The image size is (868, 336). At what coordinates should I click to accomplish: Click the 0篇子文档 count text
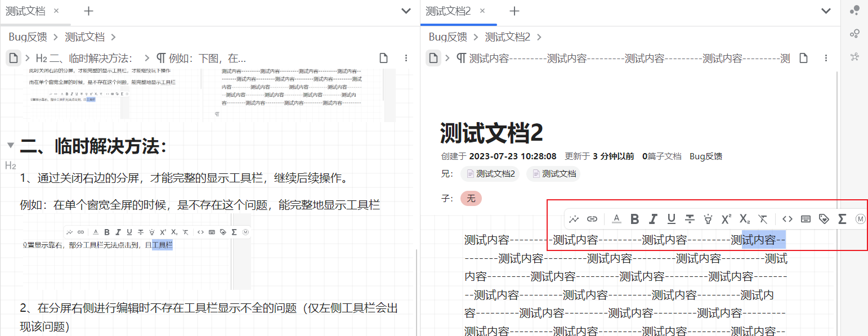(x=662, y=156)
